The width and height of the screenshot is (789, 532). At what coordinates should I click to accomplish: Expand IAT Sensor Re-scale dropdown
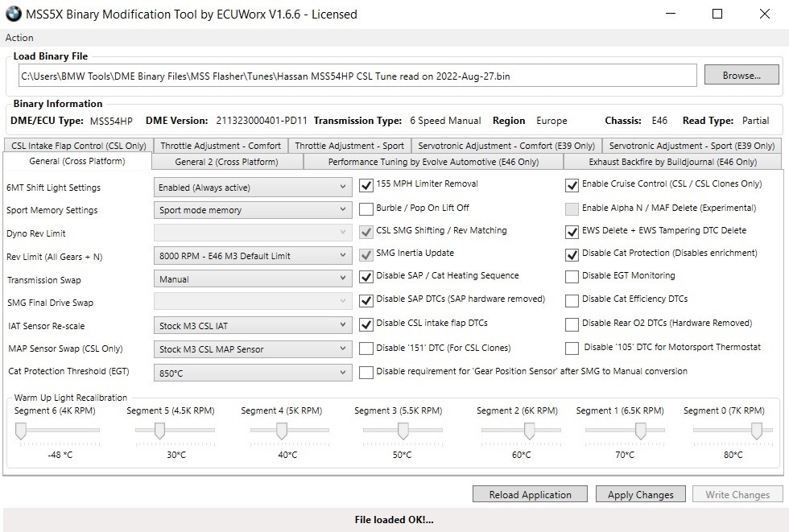253,326
